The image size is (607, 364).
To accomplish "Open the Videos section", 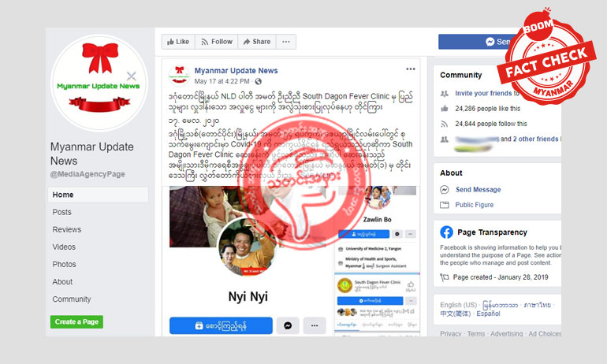I will coord(64,247).
